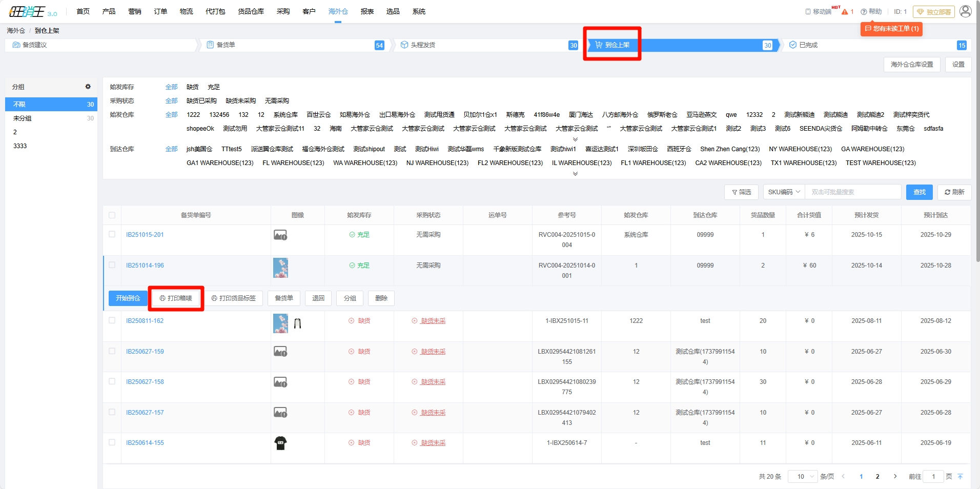Click the SKU search input field
The height and width of the screenshot is (489, 980).
(852, 192)
